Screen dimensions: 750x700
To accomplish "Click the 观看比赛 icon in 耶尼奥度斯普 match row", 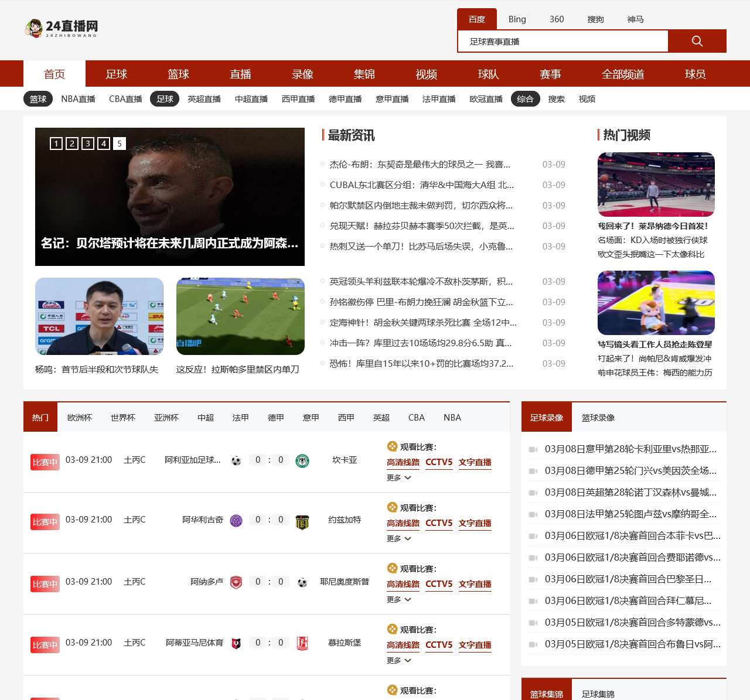I will click(x=392, y=568).
